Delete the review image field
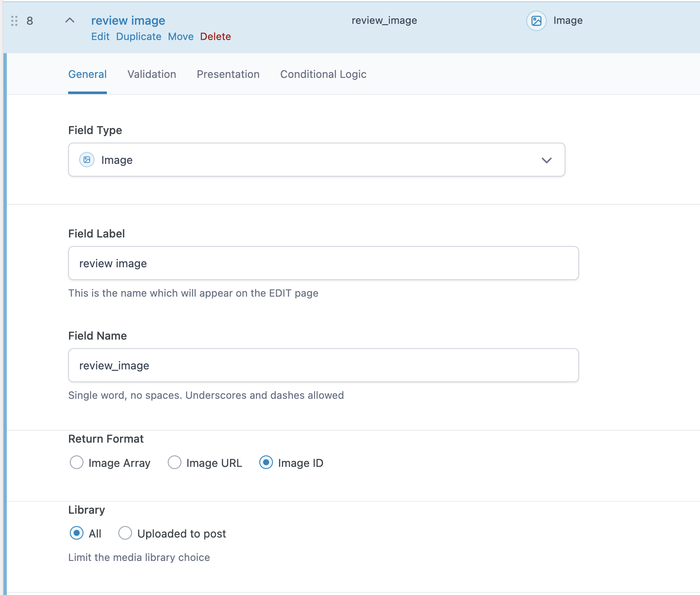 pos(215,37)
